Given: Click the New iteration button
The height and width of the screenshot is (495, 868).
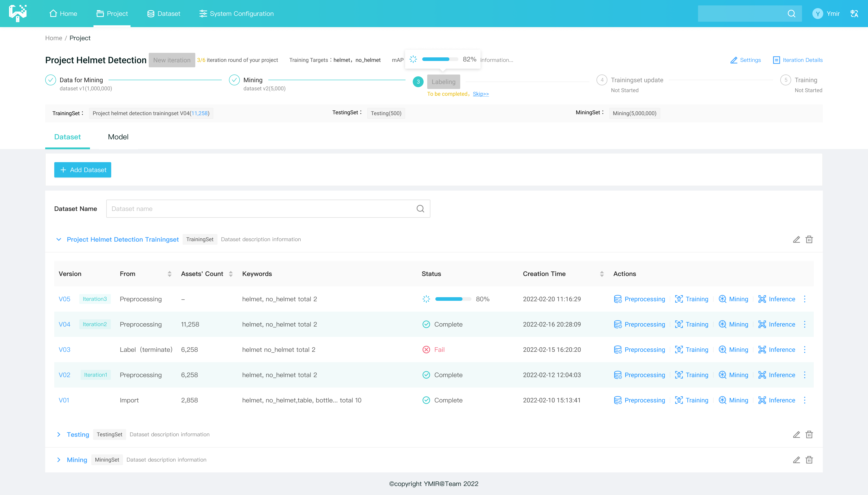Looking at the screenshot, I should [x=172, y=60].
